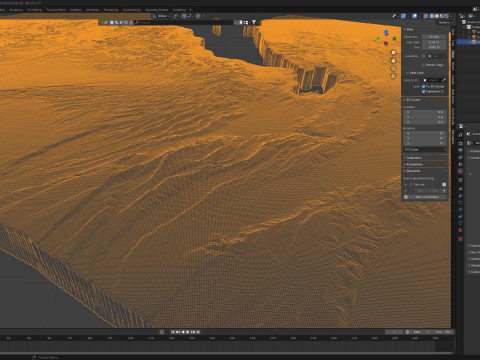
Task: Open the Tool tab in the Properties editor
Action: point(460,135)
